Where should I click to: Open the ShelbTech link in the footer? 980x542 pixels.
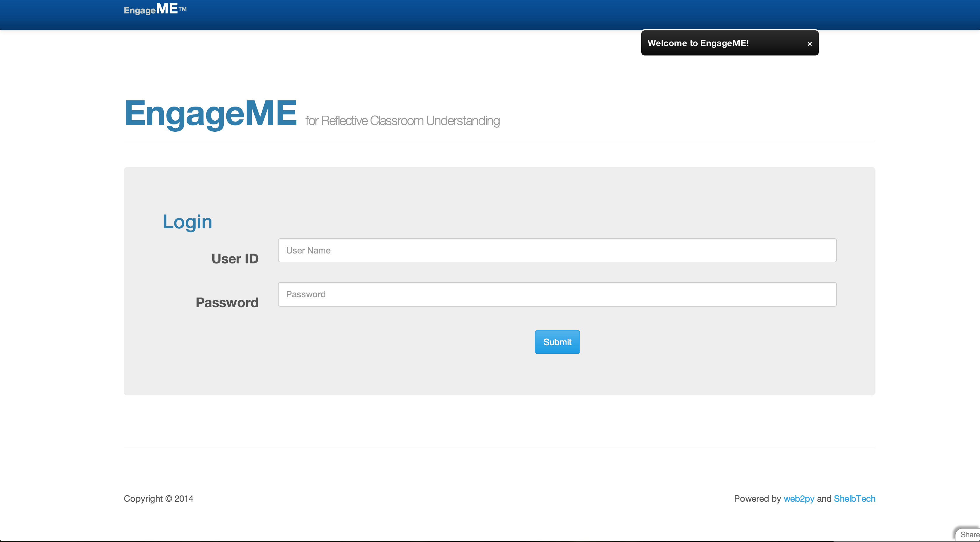point(854,499)
